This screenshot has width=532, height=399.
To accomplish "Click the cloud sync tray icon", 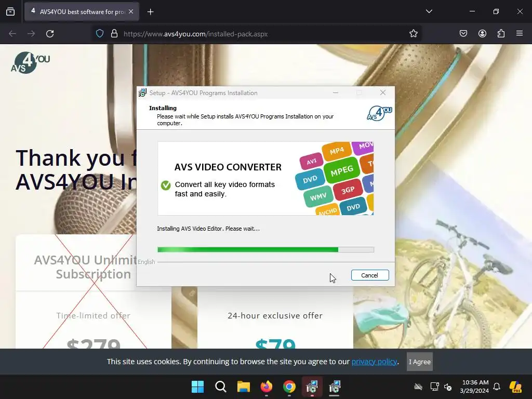I will 418,387.
